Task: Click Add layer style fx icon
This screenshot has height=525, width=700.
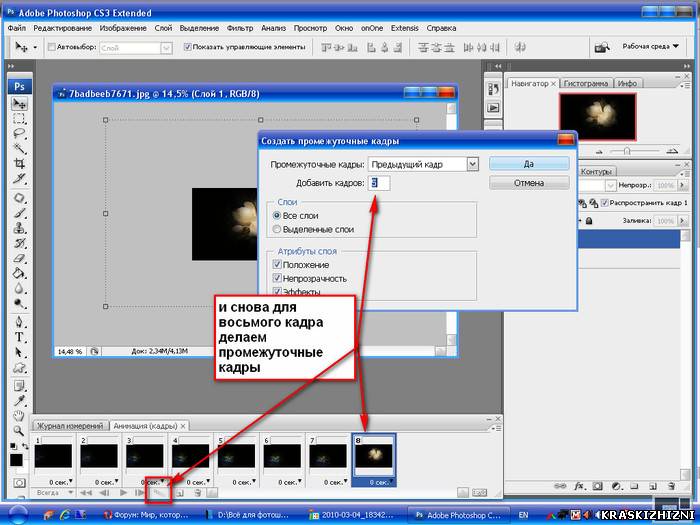Action: [x=579, y=486]
